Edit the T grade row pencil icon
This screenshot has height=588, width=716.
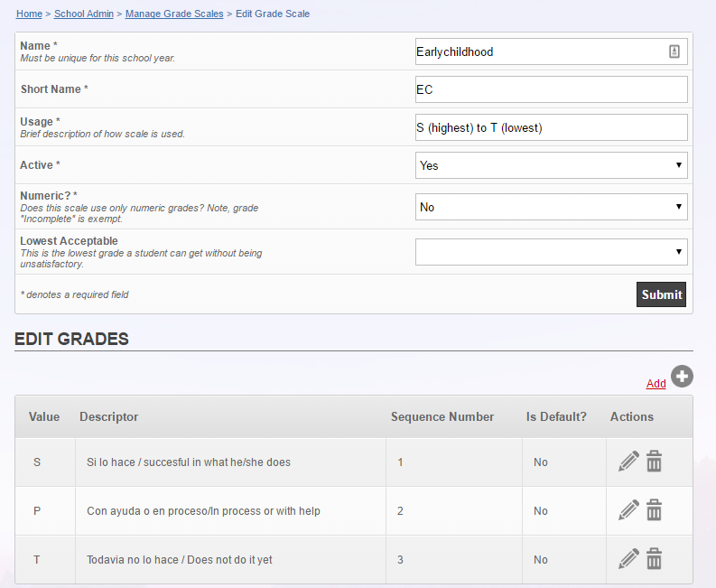coord(628,559)
